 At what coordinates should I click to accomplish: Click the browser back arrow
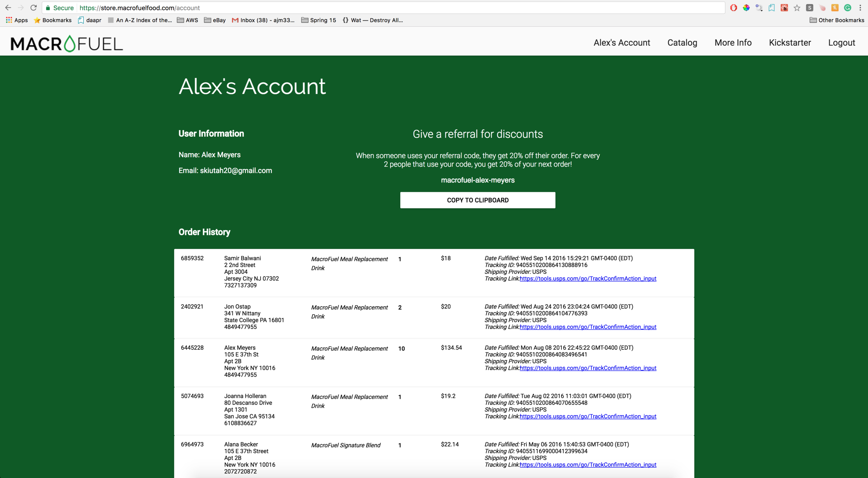coord(8,8)
